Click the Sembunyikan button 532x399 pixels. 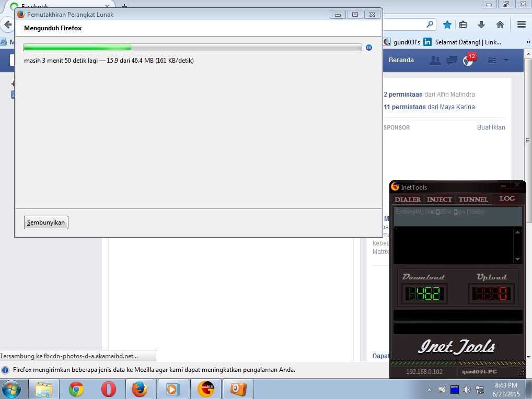[46, 222]
